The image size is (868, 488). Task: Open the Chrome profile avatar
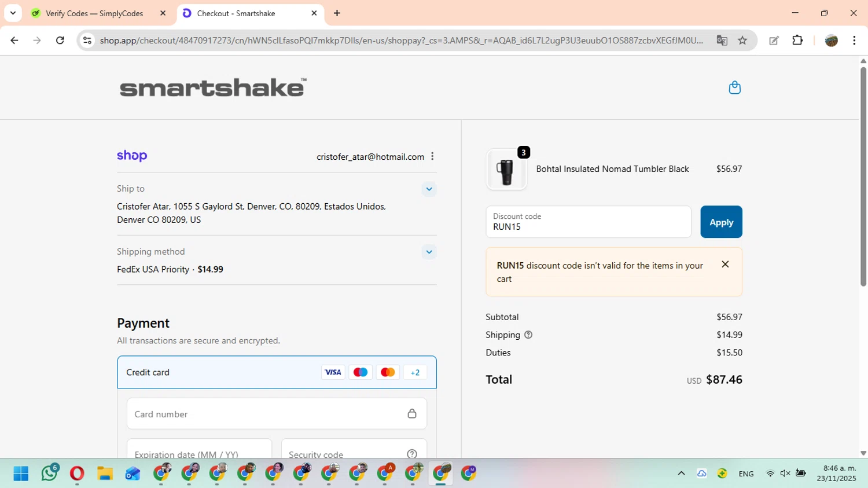coord(831,40)
